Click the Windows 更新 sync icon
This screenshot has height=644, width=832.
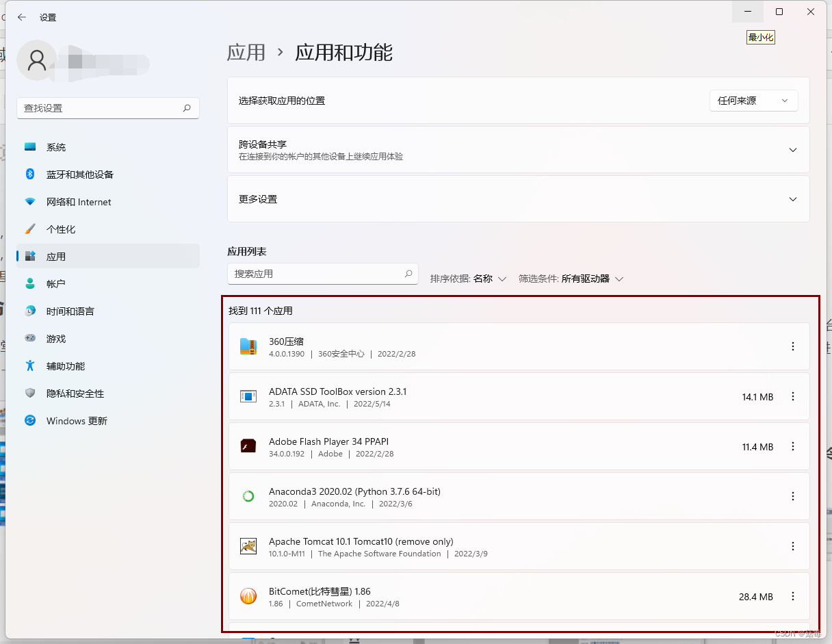(x=30, y=420)
